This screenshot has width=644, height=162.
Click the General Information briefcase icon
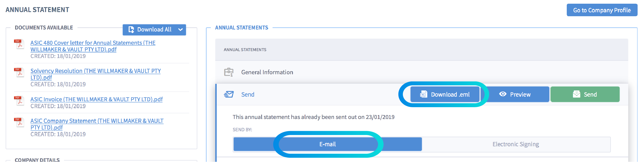(x=229, y=72)
